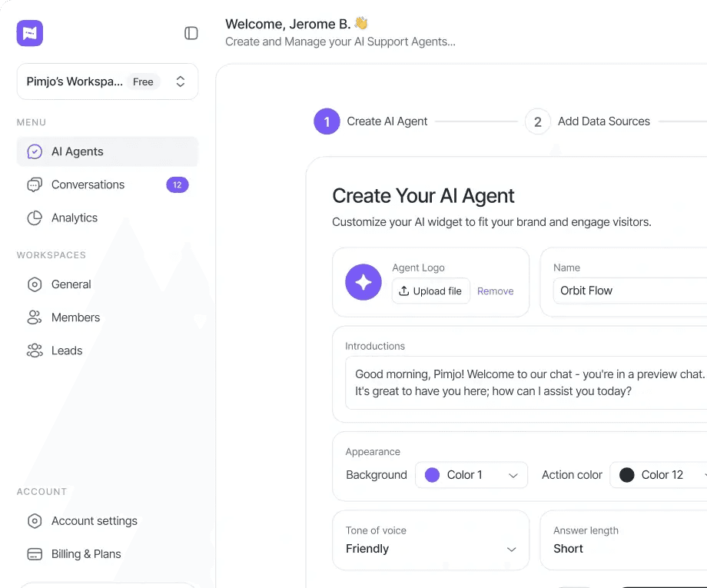Click the Leads group icon
The image size is (707, 588).
coord(35,350)
